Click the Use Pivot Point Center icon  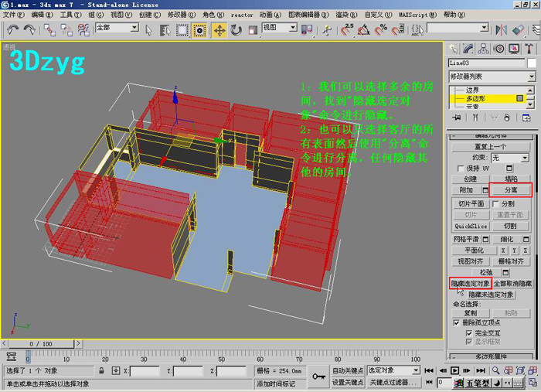pyautogui.click(x=306, y=30)
